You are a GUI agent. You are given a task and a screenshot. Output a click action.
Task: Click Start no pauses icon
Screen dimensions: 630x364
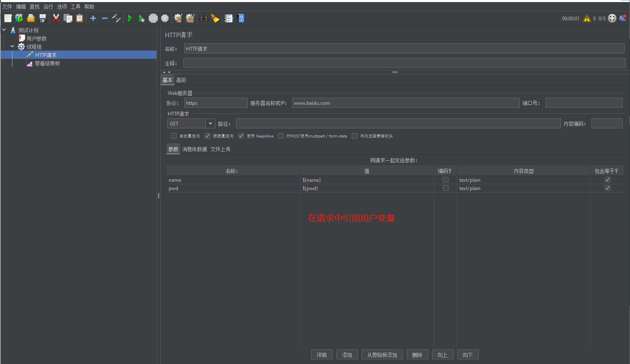[x=142, y=18]
